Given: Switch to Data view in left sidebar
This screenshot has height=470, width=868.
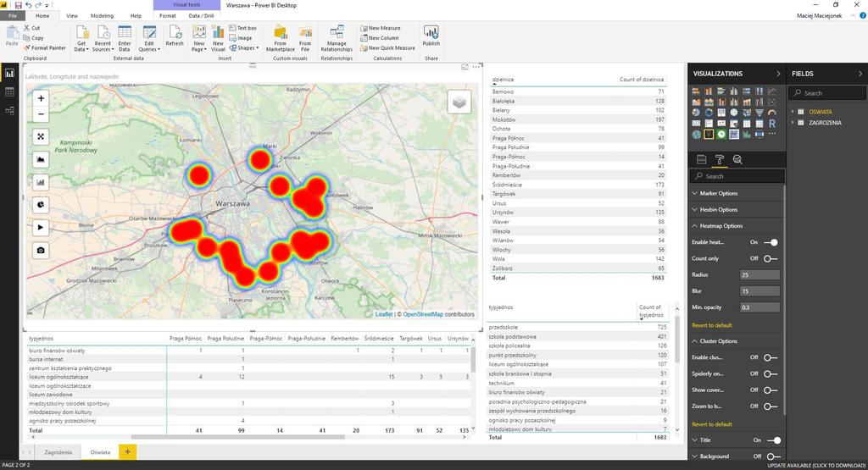Looking at the screenshot, I should pyautogui.click(x=9, y=91).
